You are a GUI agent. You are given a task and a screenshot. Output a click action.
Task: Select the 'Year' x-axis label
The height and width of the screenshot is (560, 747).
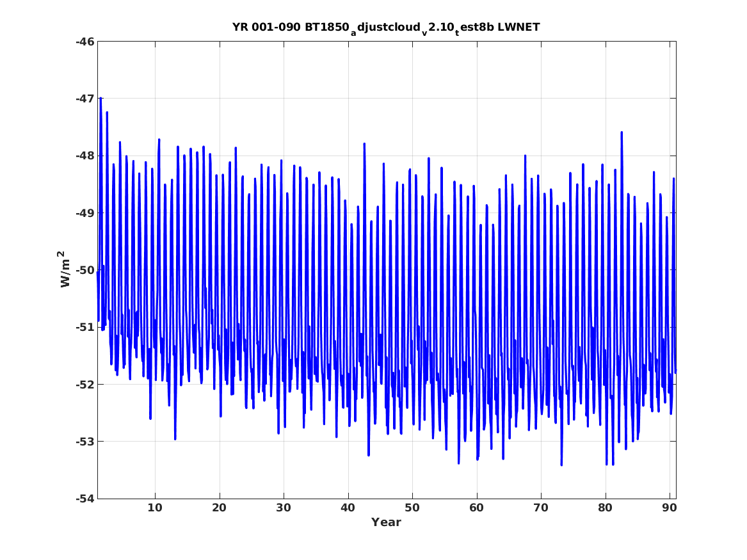(387, 522)
